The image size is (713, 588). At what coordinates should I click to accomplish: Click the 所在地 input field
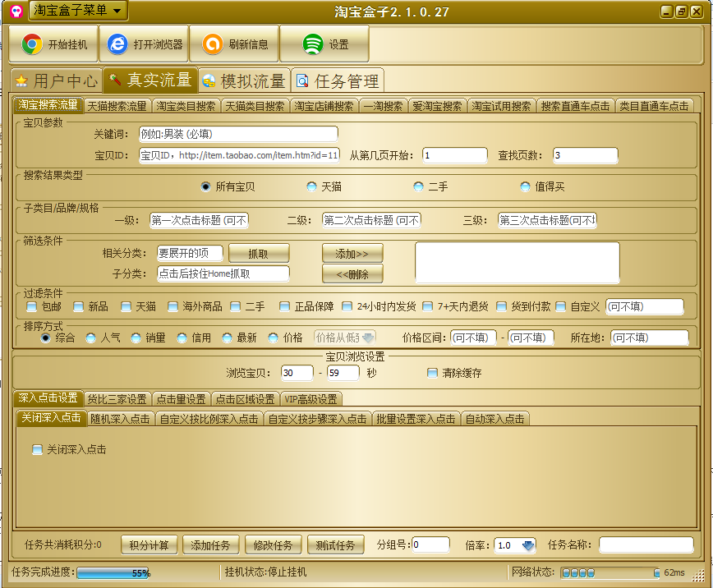[x=649, y=338]
